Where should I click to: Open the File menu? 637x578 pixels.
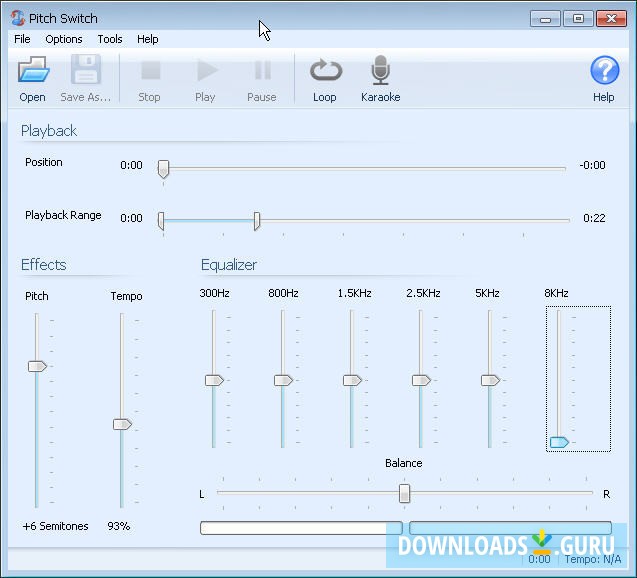tap(22, 39)
